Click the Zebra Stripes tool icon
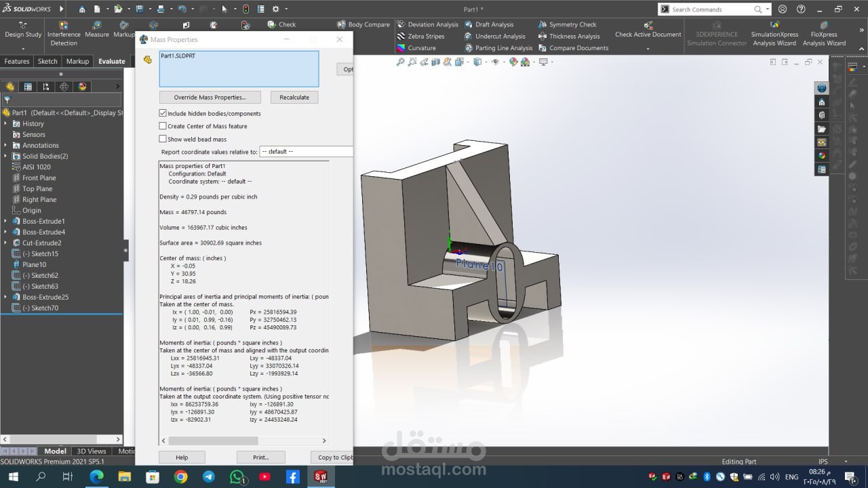The image size is (868, 488). pos(401,37)
